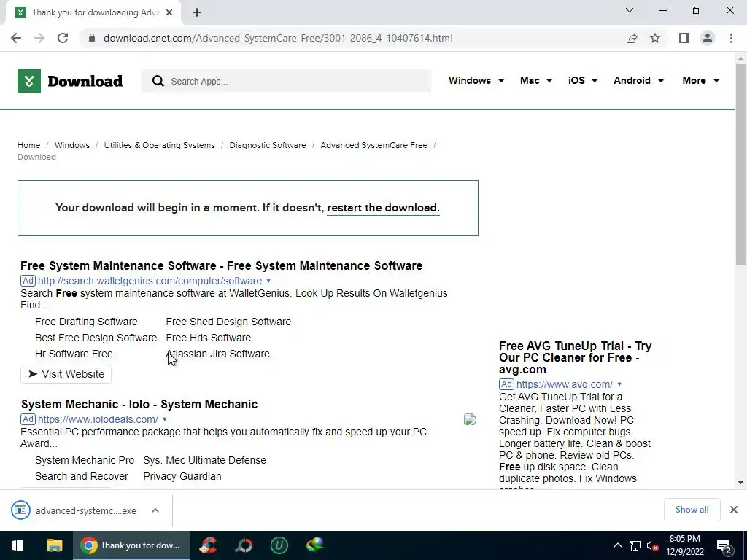Close the downloads bar
This screenshot has width=747, height=560.
point(734,510)
